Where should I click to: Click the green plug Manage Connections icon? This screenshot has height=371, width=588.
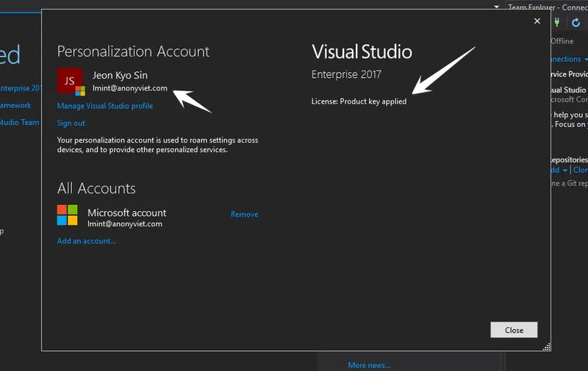click(557, 22)
